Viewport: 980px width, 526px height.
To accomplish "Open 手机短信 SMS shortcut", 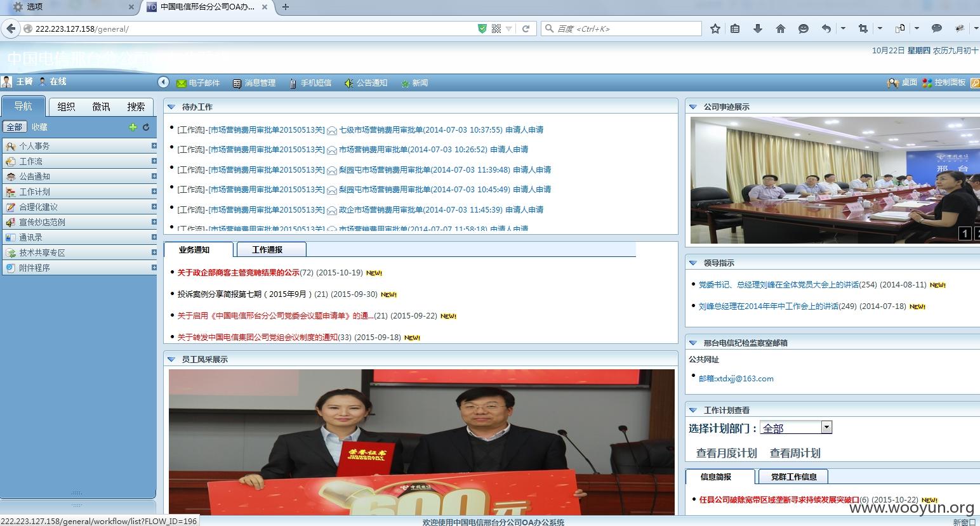I will tap(310, 83).
